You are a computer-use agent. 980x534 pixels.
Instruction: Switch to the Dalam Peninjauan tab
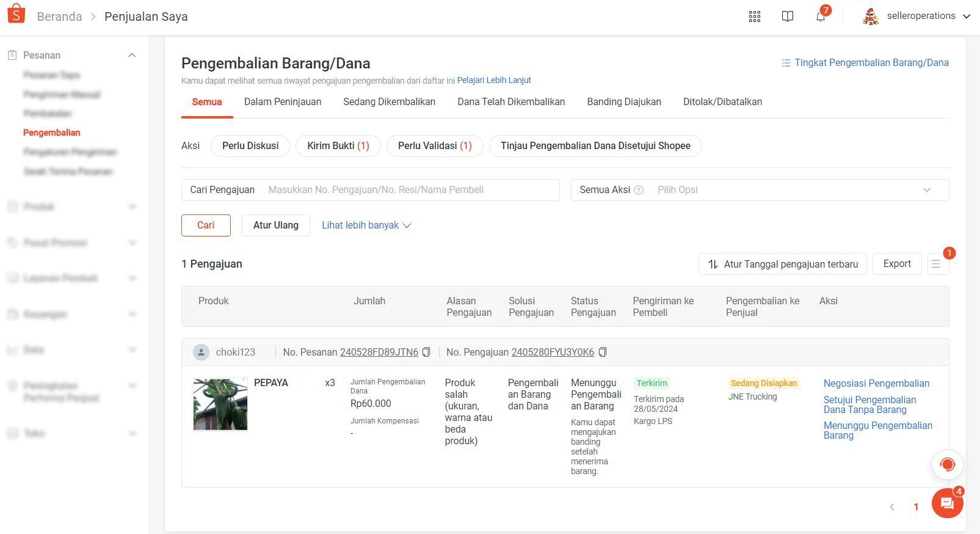(283, 102)
